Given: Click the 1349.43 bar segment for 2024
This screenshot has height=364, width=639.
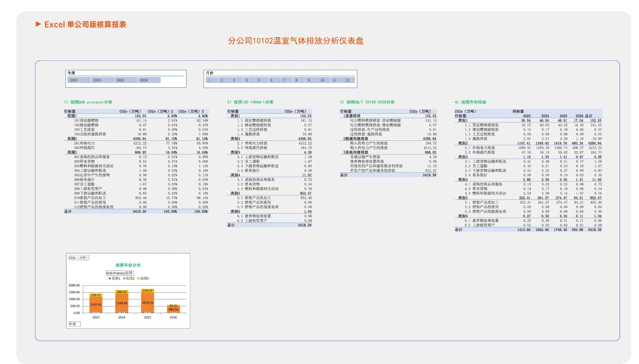Looking at the screenshot, I should tap(121, 303).
